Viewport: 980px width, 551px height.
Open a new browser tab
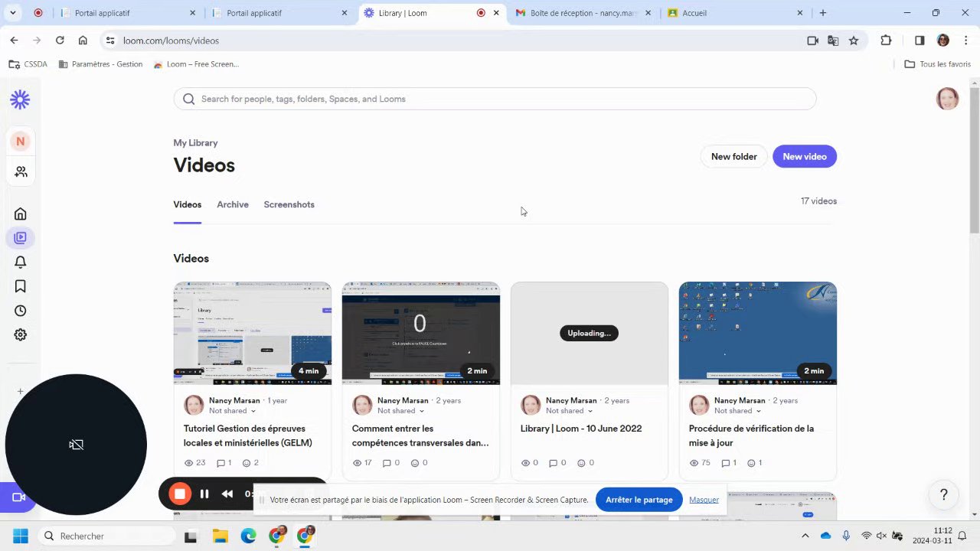[823, 13]
